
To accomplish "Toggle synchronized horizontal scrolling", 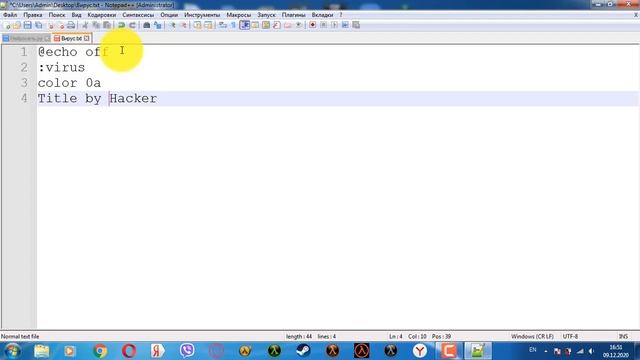I will tap(208, 25).
